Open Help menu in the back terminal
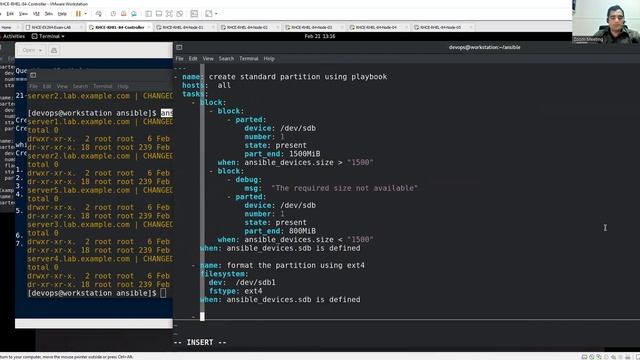 (123, 87)
